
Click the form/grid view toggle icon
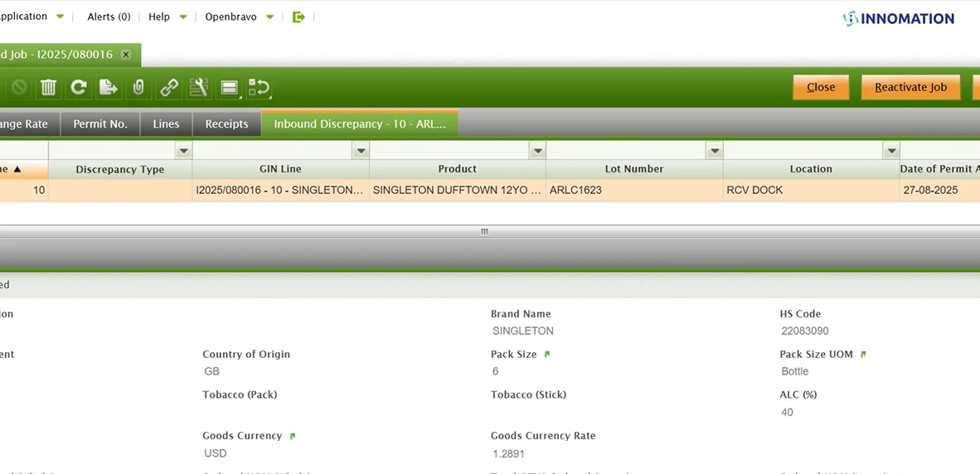[x=230, y=87]
